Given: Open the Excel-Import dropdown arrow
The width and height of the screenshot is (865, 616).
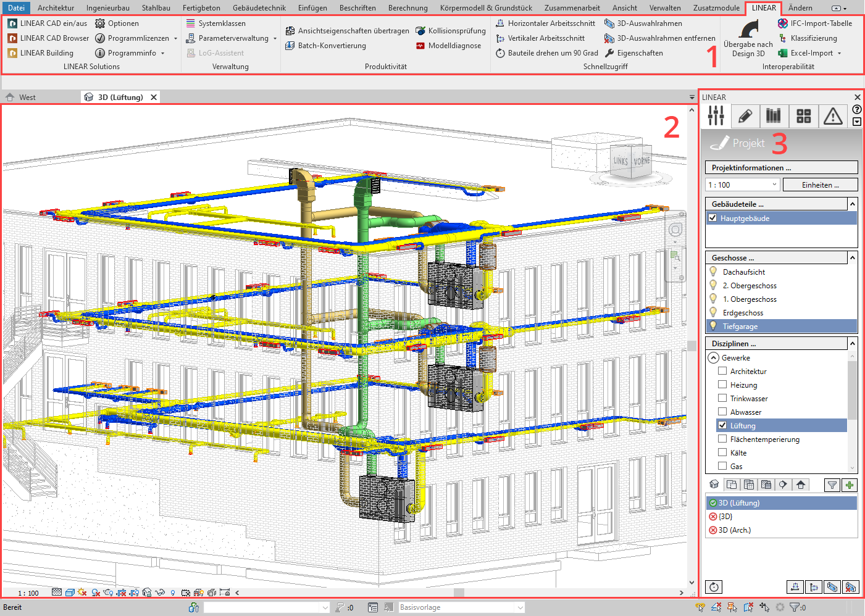Looking at the screenshot, I should click(x=840, y=53).
